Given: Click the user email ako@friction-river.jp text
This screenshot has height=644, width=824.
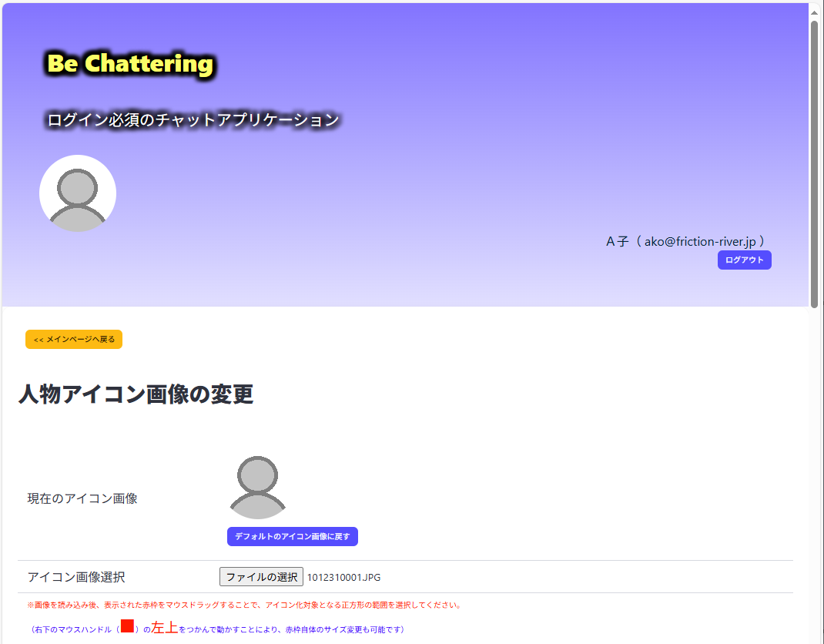Looking at the screenshot, I should [700, 241].
